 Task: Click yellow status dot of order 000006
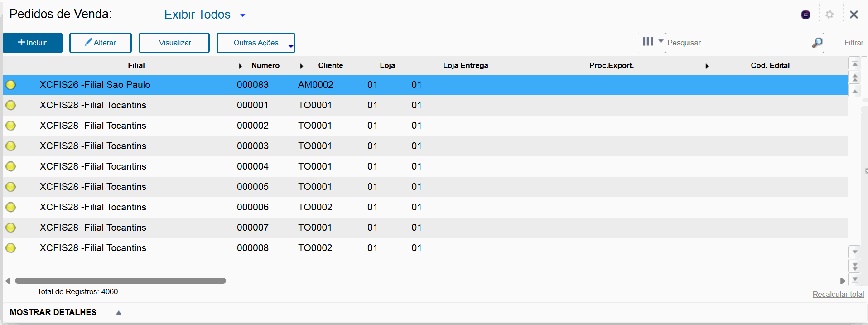[x=10, y=207]
